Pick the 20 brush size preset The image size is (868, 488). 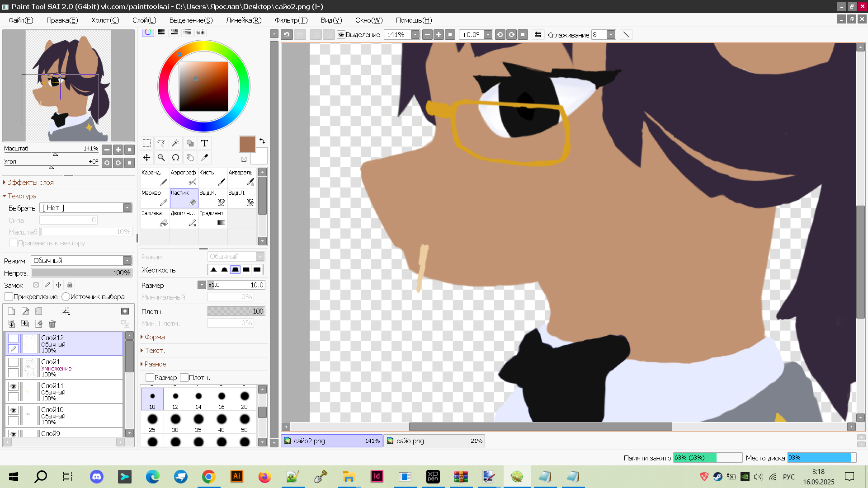pos(244,399)
